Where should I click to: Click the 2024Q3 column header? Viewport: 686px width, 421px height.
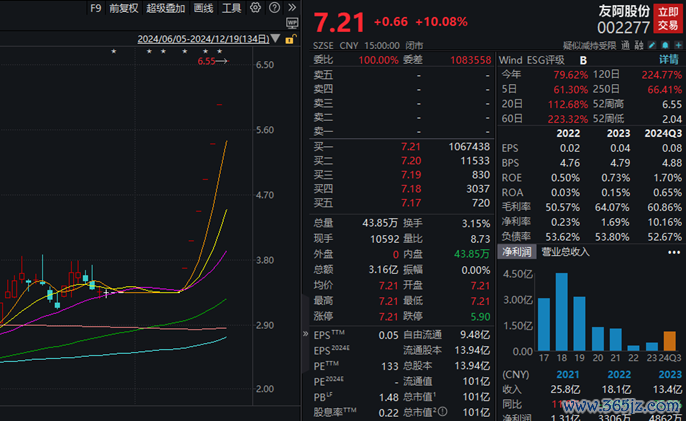[x=663, y=133]
